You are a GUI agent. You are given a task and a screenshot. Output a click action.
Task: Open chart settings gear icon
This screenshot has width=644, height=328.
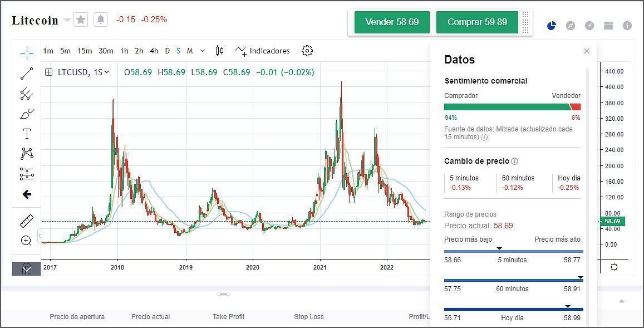[x=307, y=51]
